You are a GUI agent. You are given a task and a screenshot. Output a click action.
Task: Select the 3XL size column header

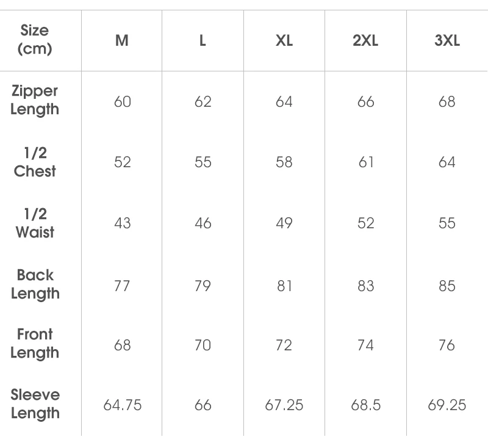pyautogui.click(x=447, y=40)
